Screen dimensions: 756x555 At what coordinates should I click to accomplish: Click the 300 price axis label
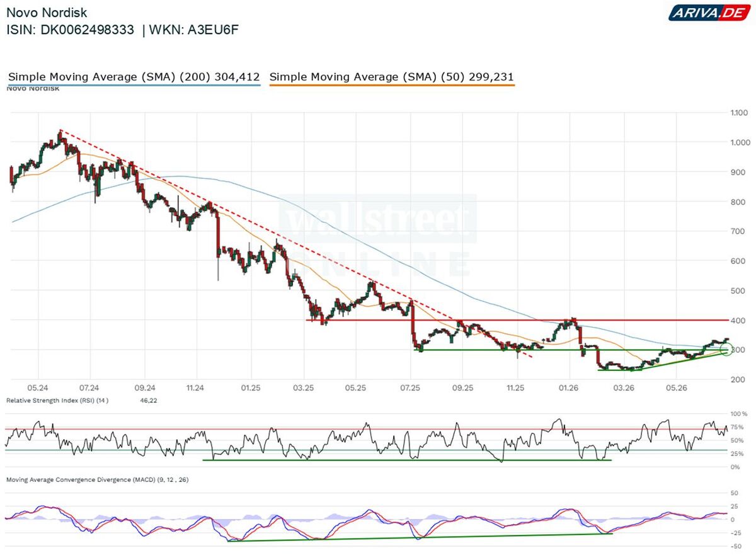[x=738, y=350]
